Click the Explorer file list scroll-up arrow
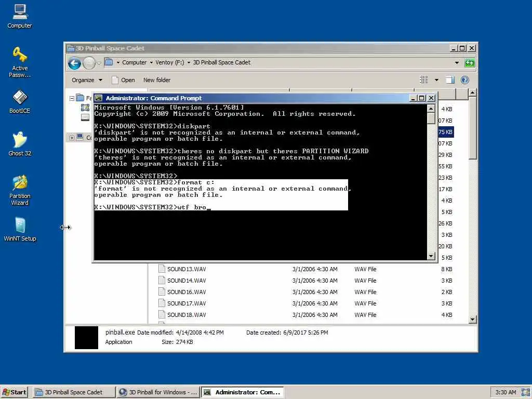532x399 pixels. [x=472, y=92]
